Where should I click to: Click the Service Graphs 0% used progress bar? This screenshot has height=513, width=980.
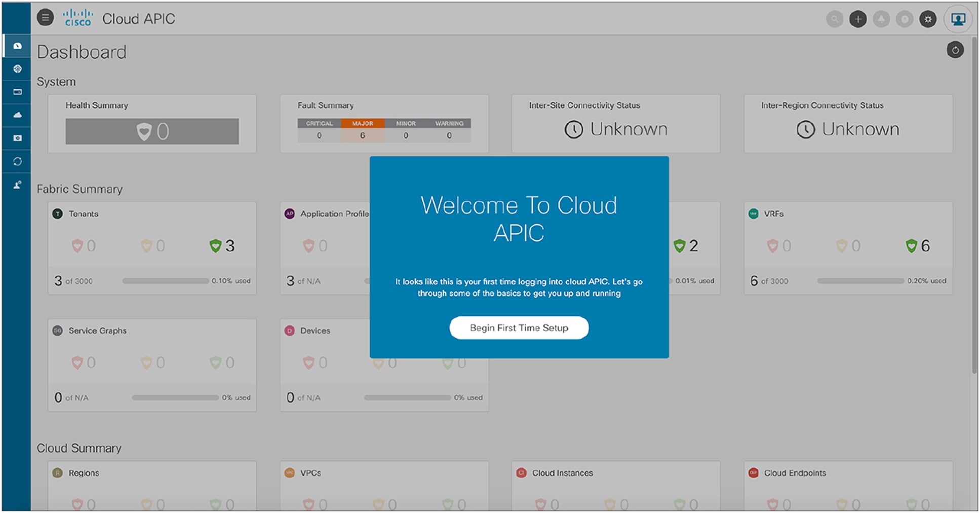[175, 397]
